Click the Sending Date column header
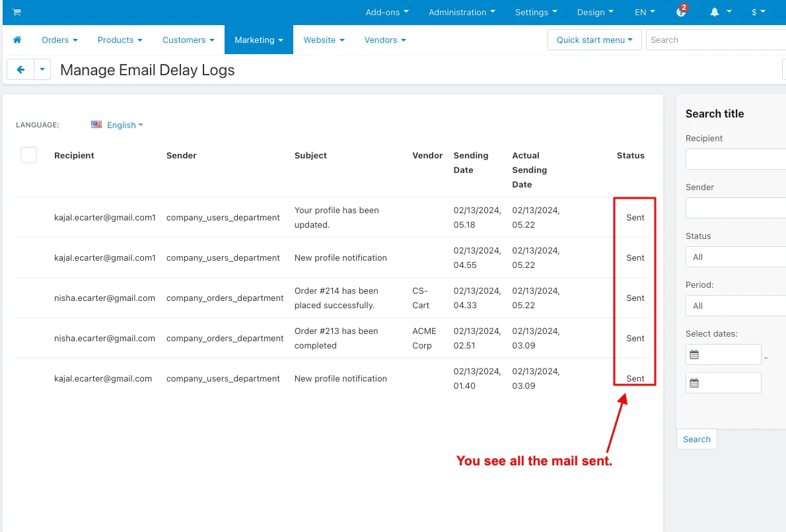Screen dimensions: 786x532 click(471, 163)
